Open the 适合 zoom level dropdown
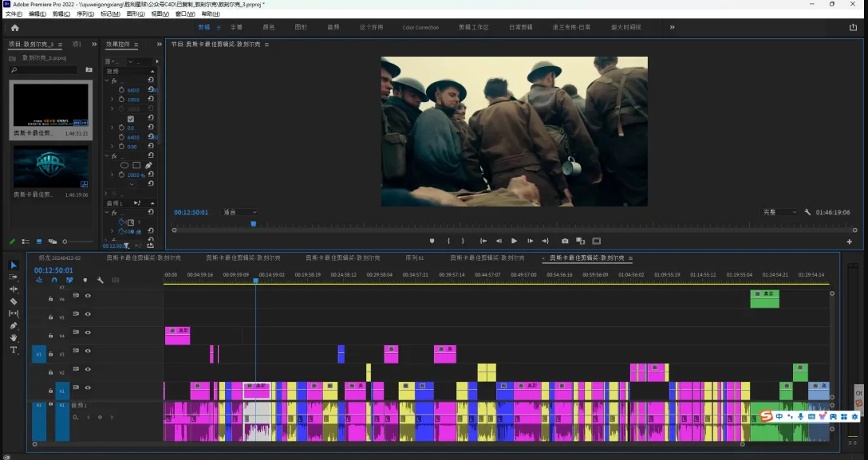Image resolution: width=868 pixels, height=460 pixels. tap(239, 212)
